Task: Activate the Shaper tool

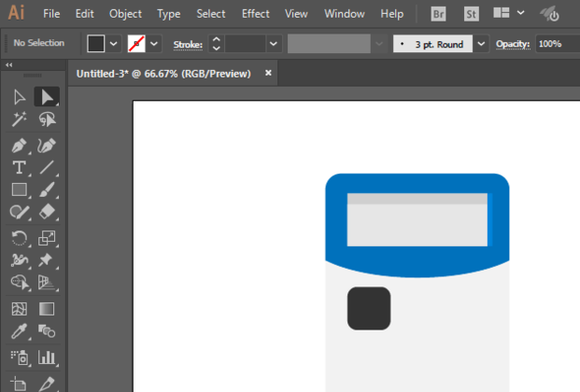Action: click(x=20, y=212)
